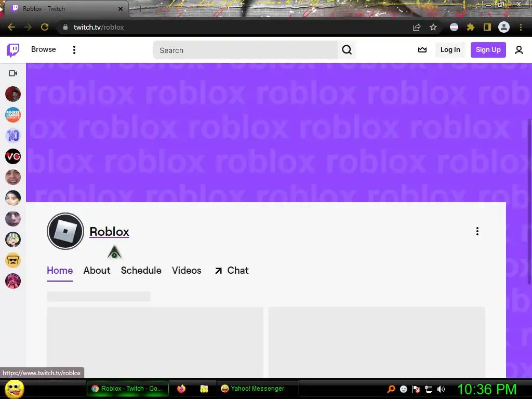Image resolution: width=532 pixels, height=399 pixels.
Task: Open the first recommended channel avatar
Action: (x=13, y=94)
